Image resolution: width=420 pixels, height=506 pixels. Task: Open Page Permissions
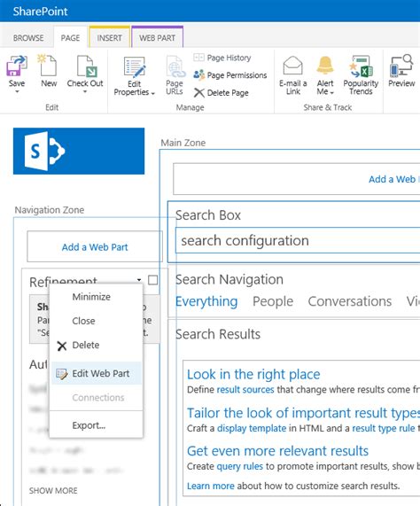tap(230, 75)
